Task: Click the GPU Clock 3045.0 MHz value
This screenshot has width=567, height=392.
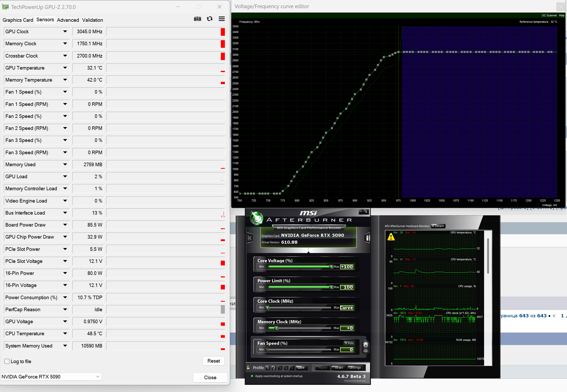Action: pyautogui.click(x=88, y=31)
